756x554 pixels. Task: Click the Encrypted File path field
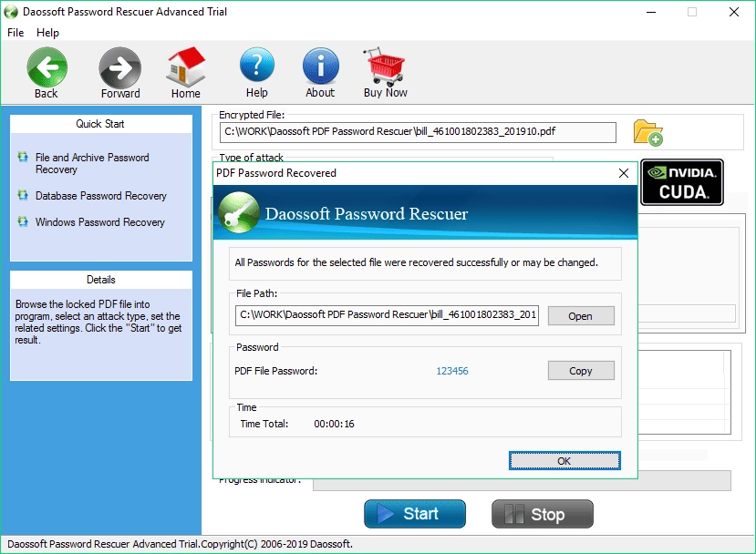tap(418, 132)
